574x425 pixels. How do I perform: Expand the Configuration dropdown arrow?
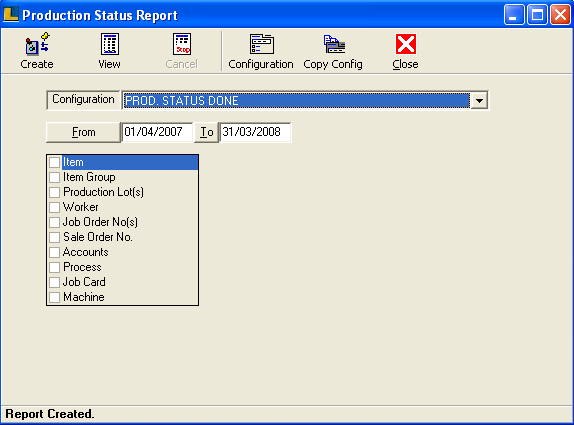click(479, 100)
